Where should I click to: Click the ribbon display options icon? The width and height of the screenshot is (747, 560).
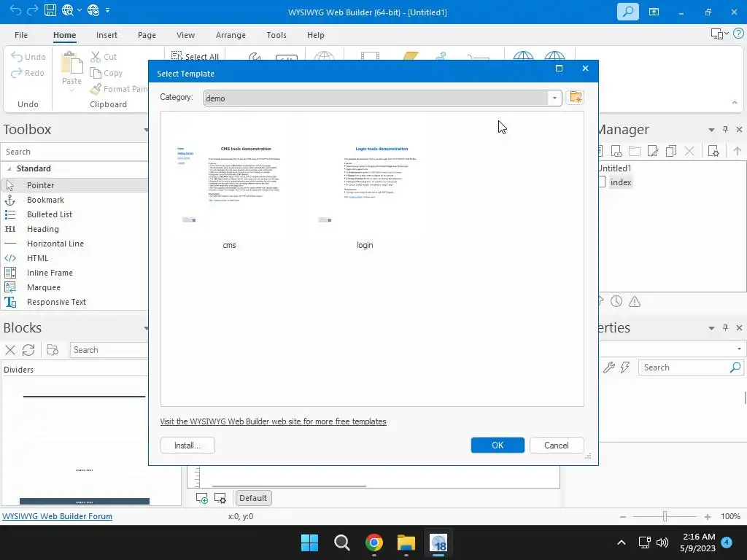click(x=654, y=12)
